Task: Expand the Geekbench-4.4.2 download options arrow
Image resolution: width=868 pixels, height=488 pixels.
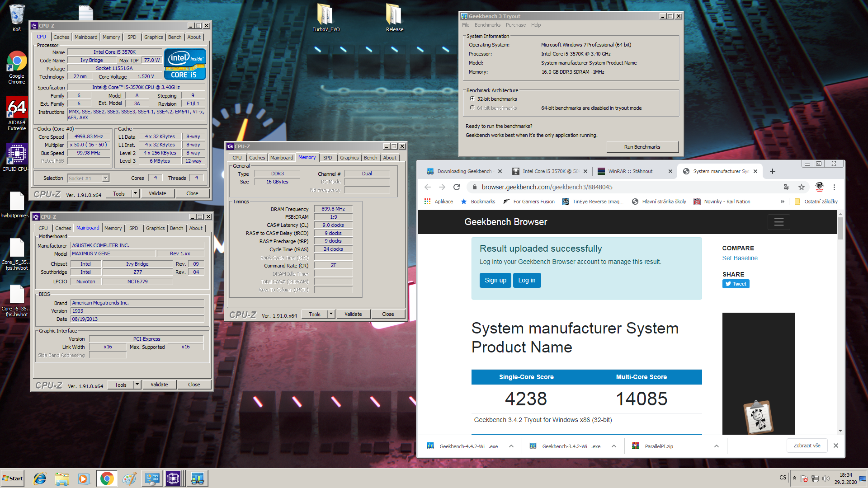Action: [x=511, y=446]
